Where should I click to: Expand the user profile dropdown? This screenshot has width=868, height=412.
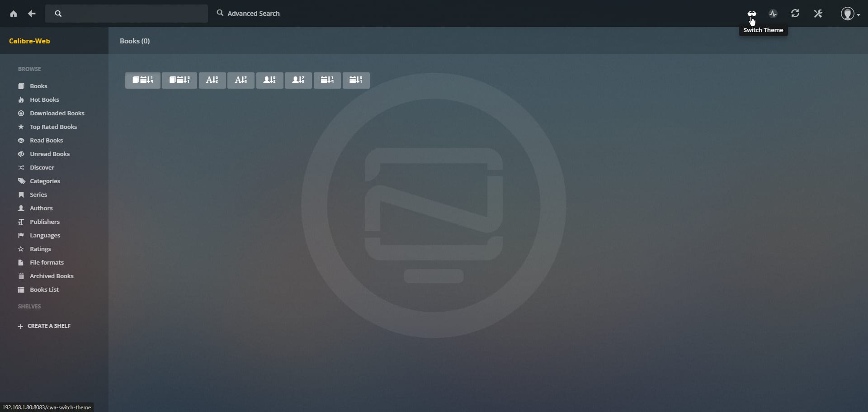tap(850, 14)
